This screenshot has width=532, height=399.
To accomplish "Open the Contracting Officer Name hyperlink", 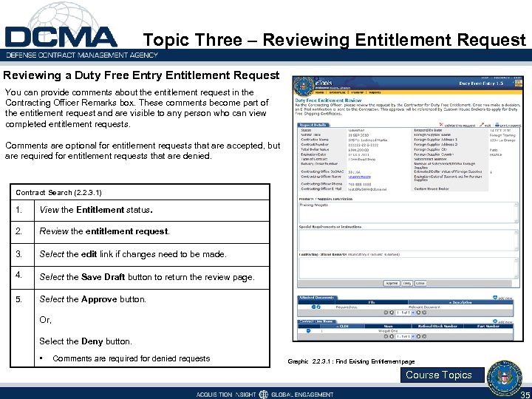I will 360,177.
